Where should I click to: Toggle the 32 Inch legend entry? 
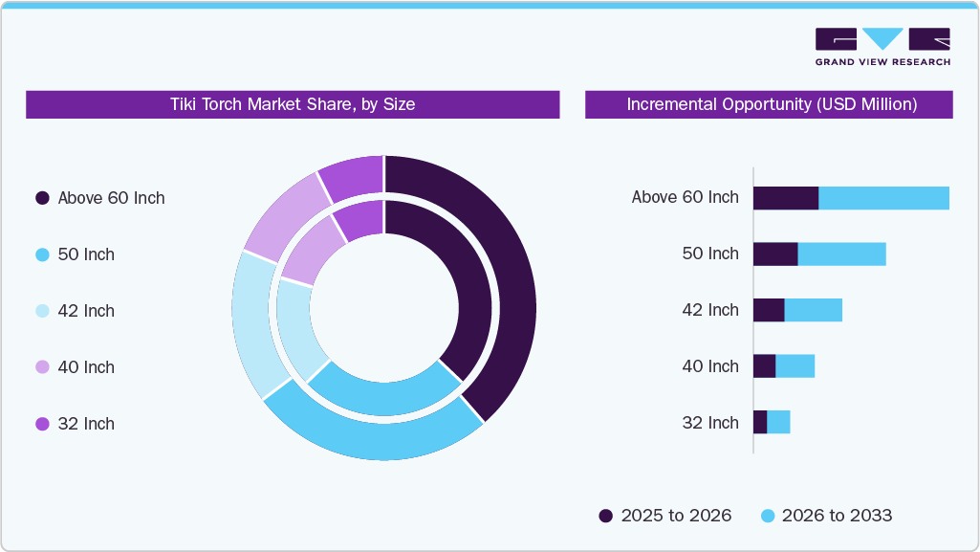coord(86,424)
